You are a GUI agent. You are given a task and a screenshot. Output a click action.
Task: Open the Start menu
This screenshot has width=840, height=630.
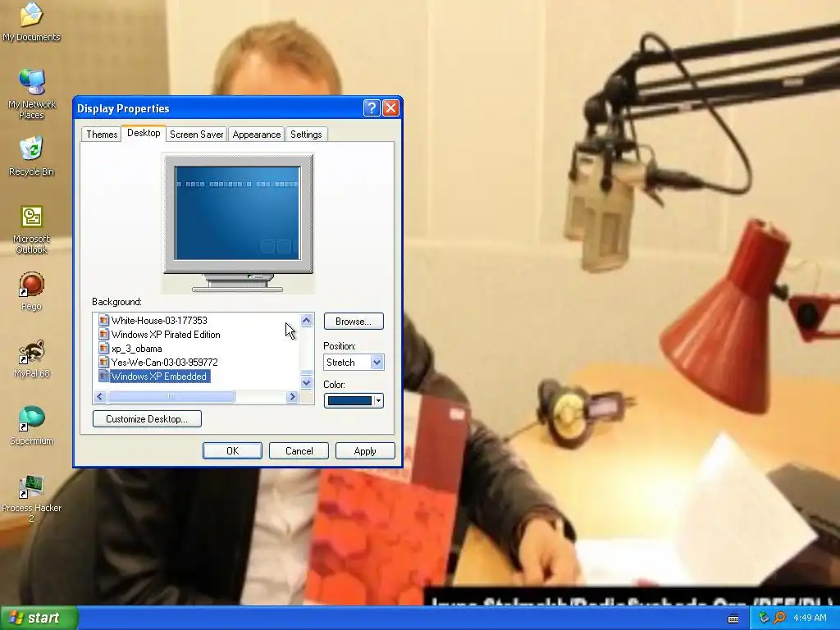click(39, 618)
